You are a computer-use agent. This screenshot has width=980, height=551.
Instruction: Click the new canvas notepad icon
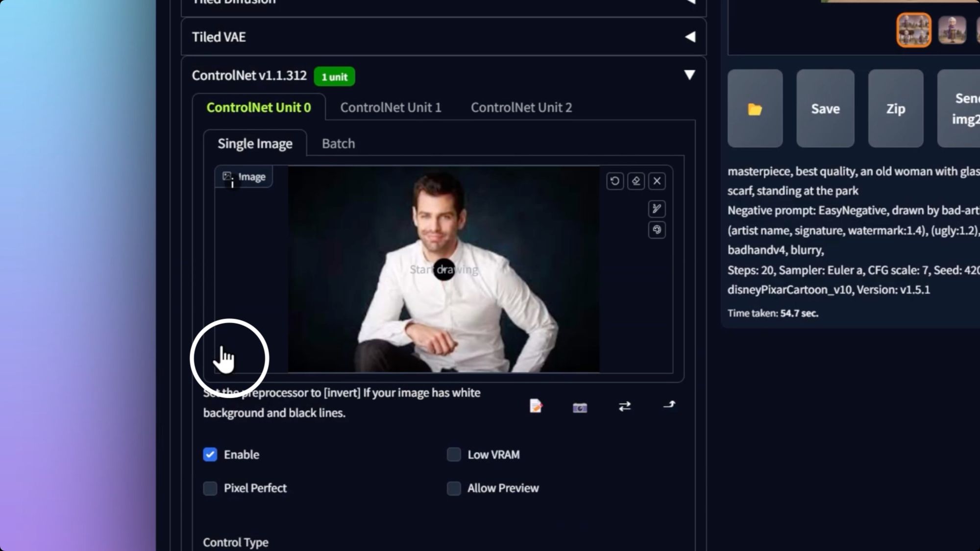click(536, 406)
